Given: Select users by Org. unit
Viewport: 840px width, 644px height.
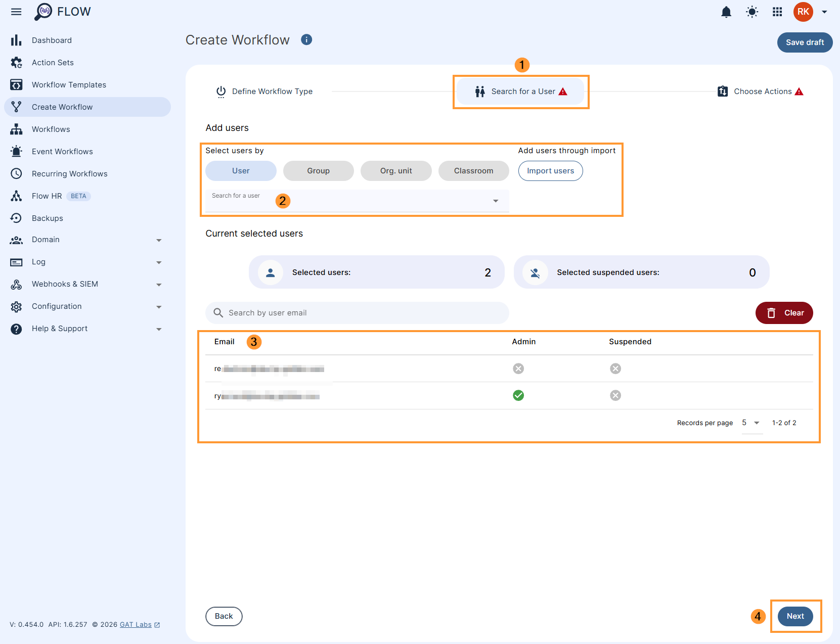Looking at the screenshot, I should point(396,171).
